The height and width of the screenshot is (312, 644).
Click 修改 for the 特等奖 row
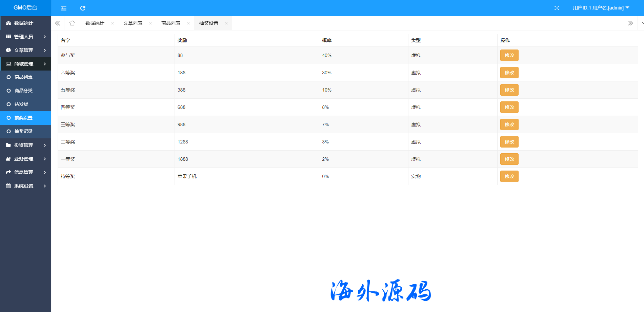(x=509, y=176)
